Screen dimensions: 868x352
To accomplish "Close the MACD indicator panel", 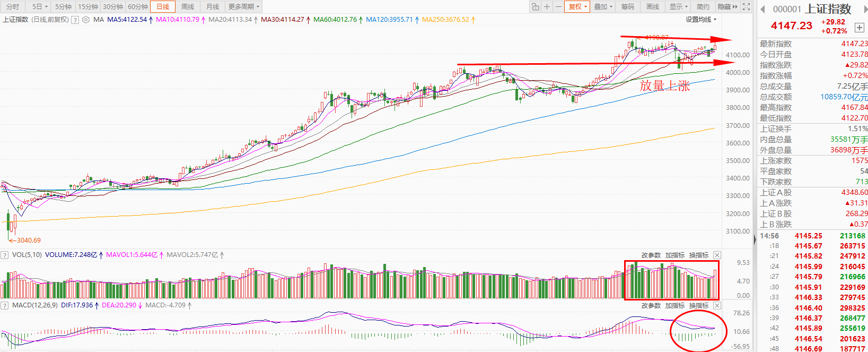I will click(717, 305).
